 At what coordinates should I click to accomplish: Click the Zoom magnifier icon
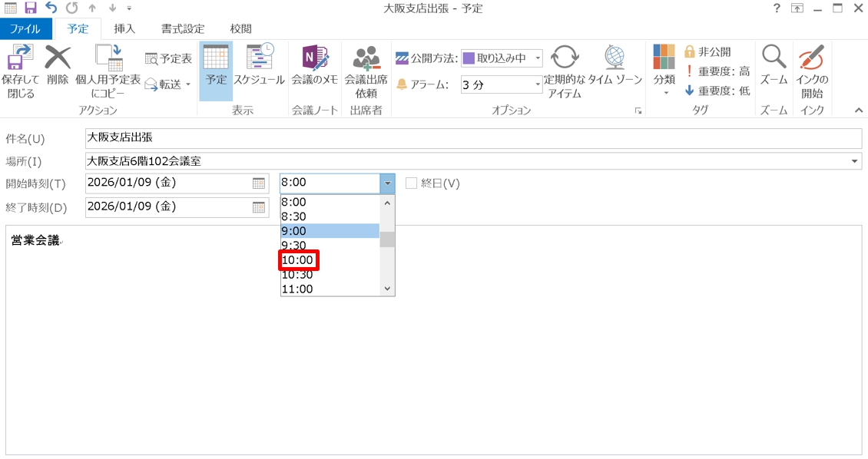point(774,58)
